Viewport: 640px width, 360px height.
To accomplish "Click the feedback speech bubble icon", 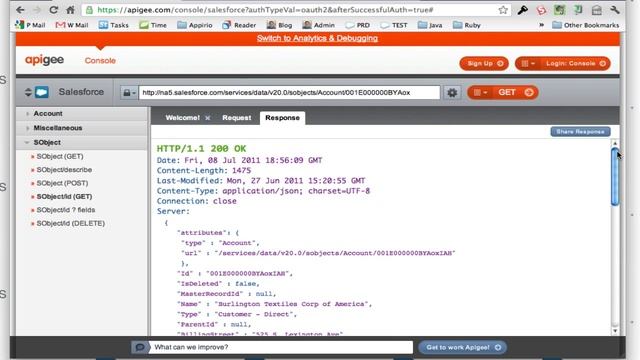I will click(140, 347).
